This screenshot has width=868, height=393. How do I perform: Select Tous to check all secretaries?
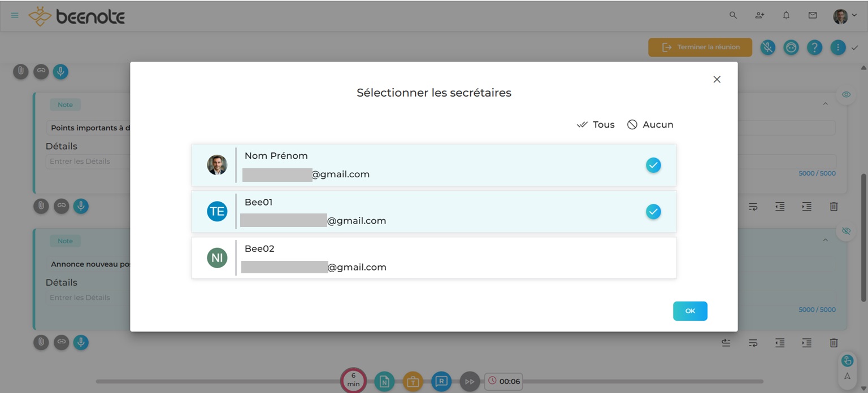596,125
